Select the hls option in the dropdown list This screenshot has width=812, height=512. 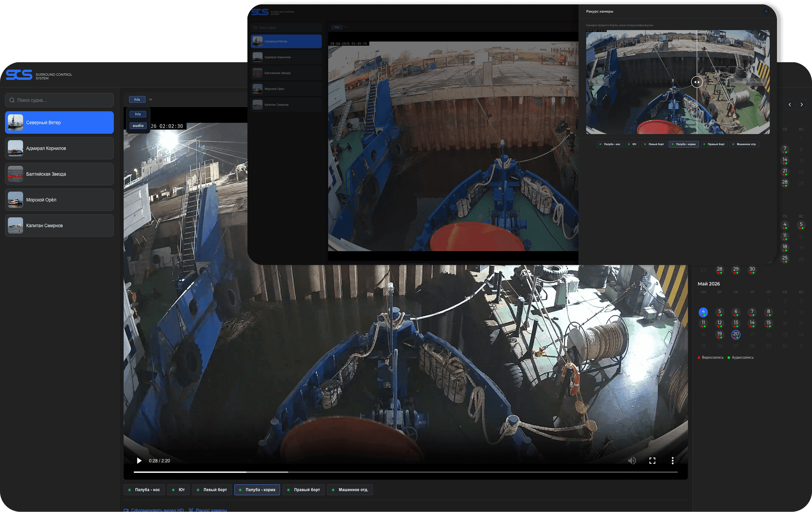tap(138, 114)
